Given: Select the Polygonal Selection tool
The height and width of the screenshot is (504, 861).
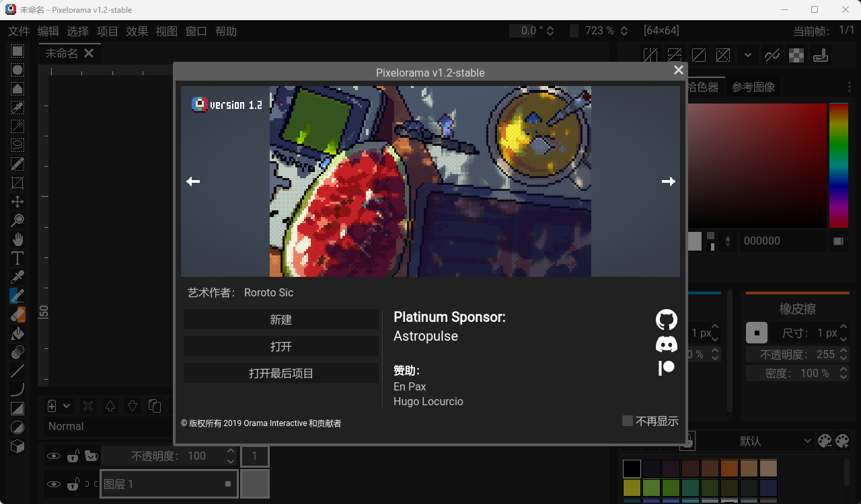Looking at the screenshot, I should pyautogui.click(x=17, y=89).
